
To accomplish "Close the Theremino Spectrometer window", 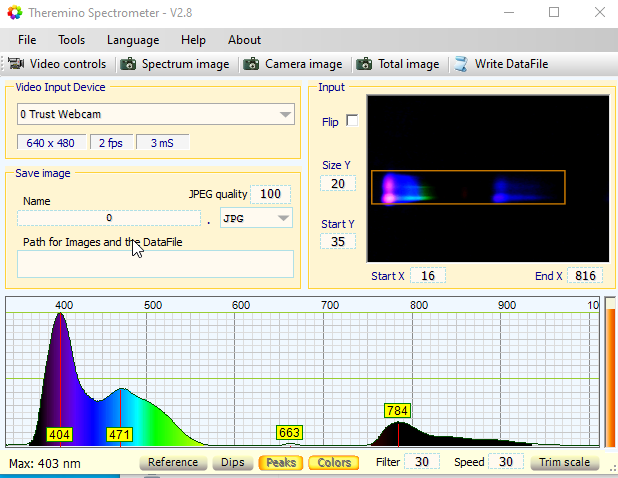I will (600, 13).
